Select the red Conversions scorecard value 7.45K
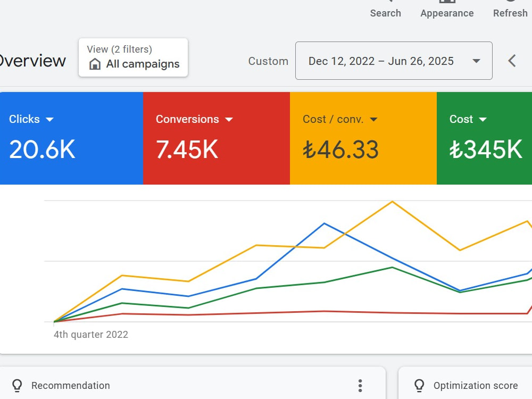This screenshot has height=399, width=532. click(x=187, y=149)
